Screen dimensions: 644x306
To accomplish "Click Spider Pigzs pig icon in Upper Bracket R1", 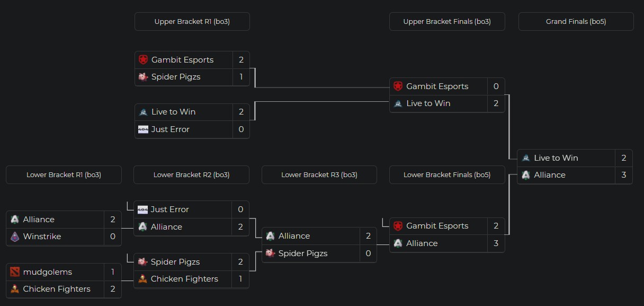I will (143, 77).
